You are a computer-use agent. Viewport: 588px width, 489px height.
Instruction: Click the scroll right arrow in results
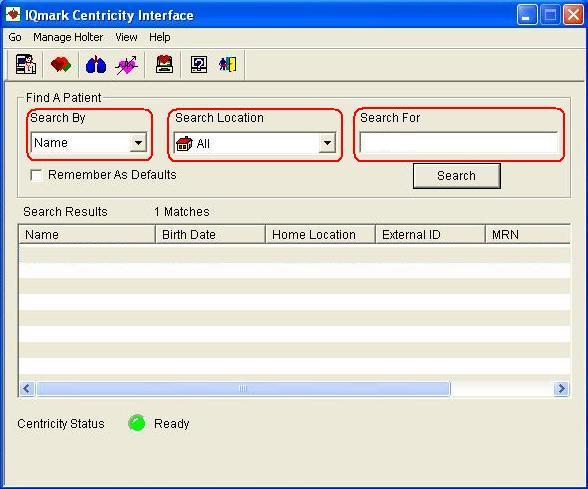coord(561,388)
